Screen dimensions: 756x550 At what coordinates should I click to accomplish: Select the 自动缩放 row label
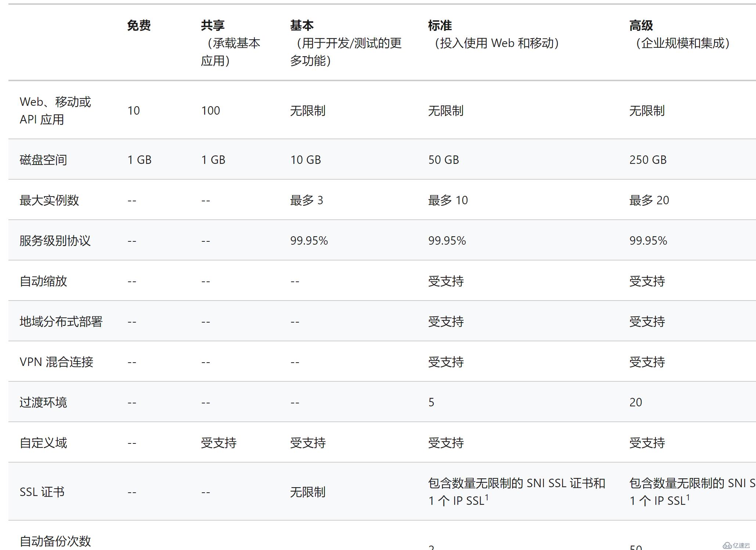click(x=43, y=281)
